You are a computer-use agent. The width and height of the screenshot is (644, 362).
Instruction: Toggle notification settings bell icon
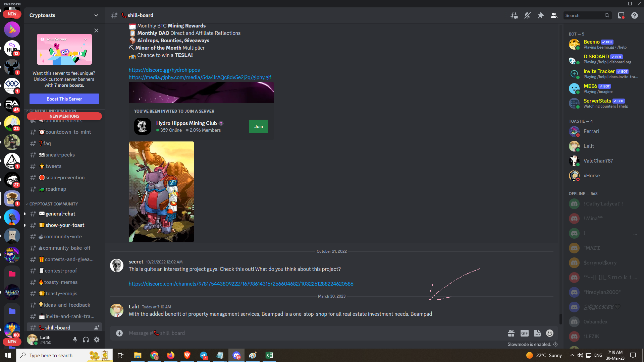[x=527, y=15]
